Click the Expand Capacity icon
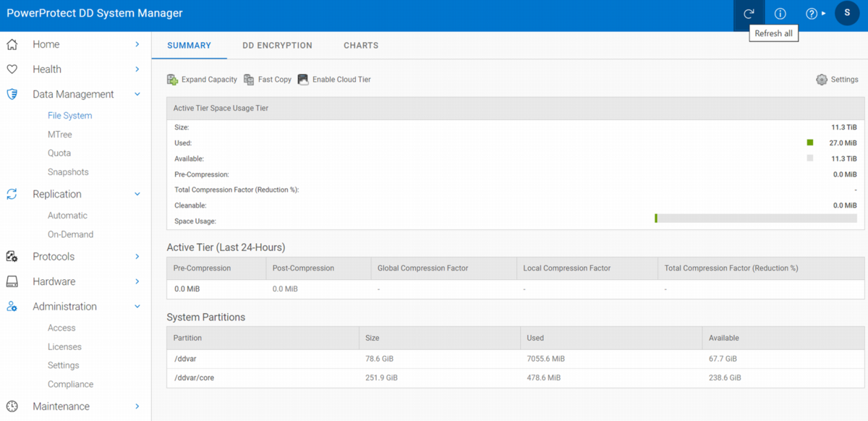 [x=172, y=80]
